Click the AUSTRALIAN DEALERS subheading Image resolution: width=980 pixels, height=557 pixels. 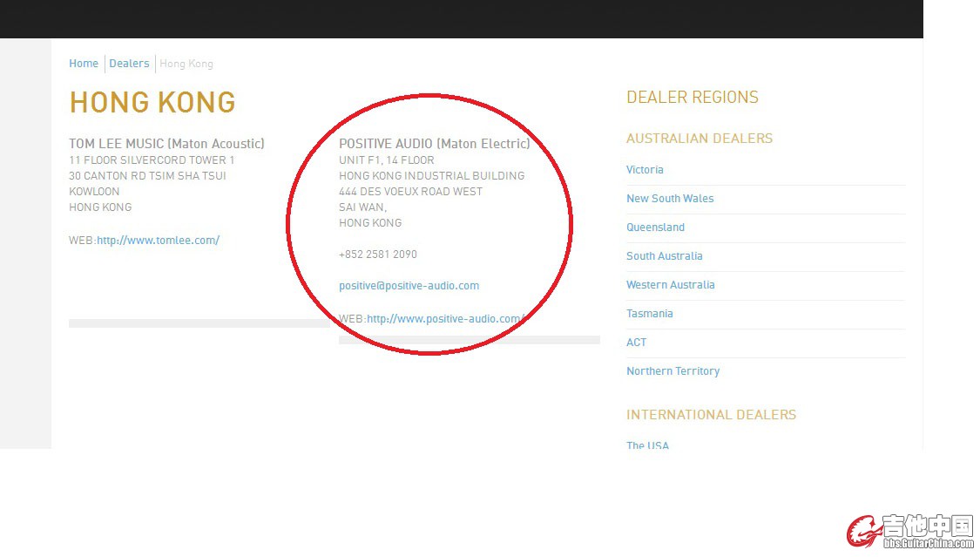pos(700,138)
